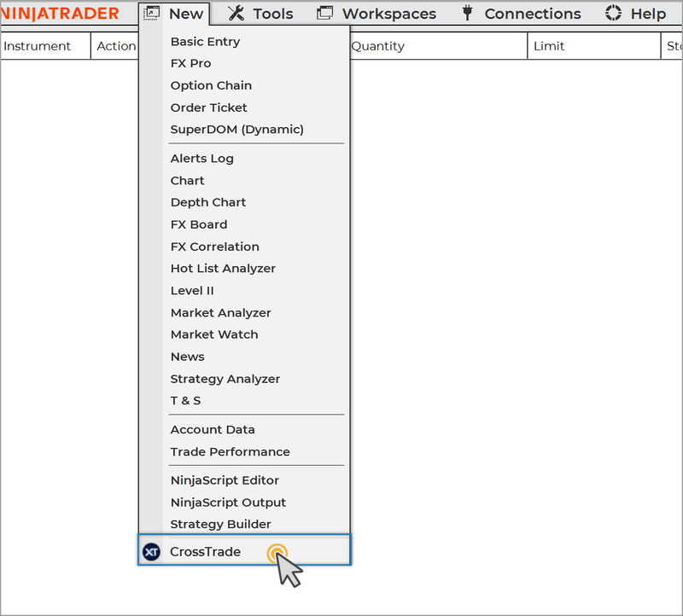This screenshot has height=616, width=683.
Task: Click the NinjaTrader logo
Action: pyautogui.click(x=60, y=14)
